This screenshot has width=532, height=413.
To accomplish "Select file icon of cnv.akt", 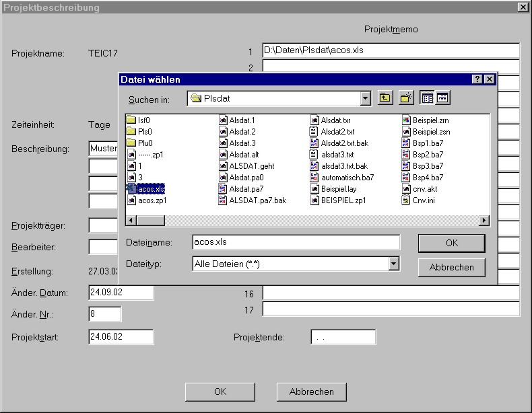I will (406, 189).
